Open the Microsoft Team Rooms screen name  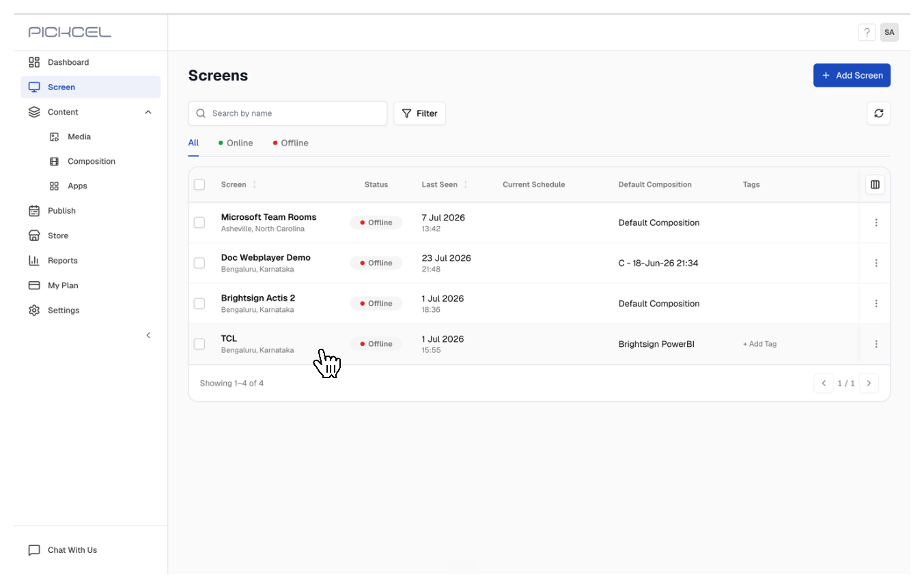click(x=268, y=217)
